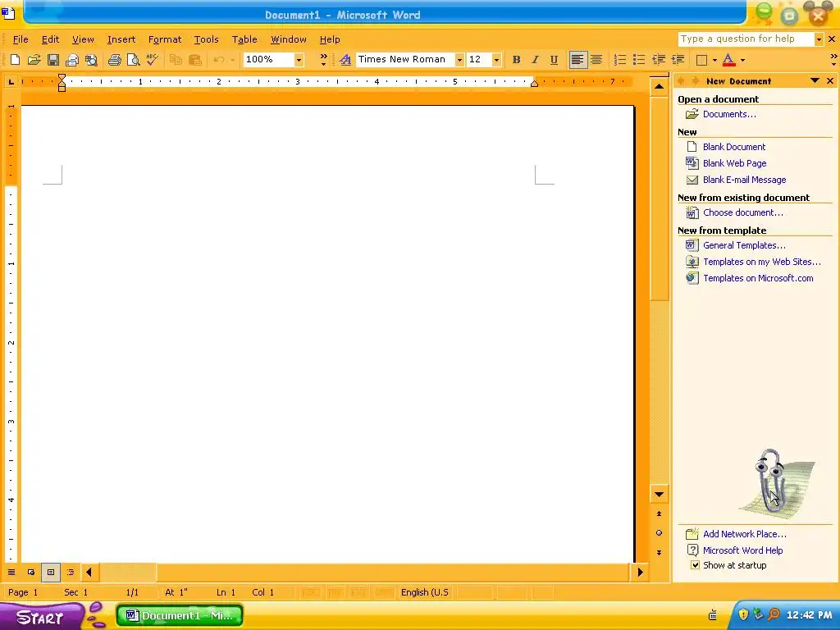Screen dimensions: 840x630
Task: Toggle Bold formatting
Action: (517, 60)
